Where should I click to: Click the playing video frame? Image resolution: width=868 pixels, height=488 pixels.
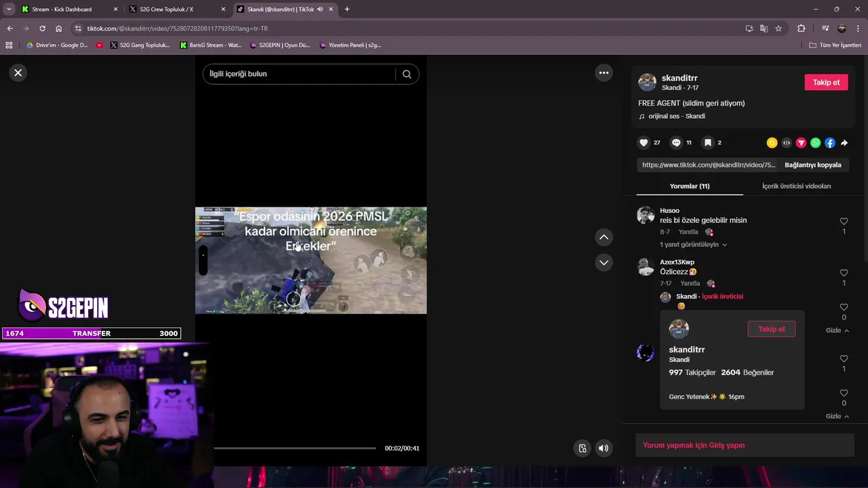click(x=311, y=260)
